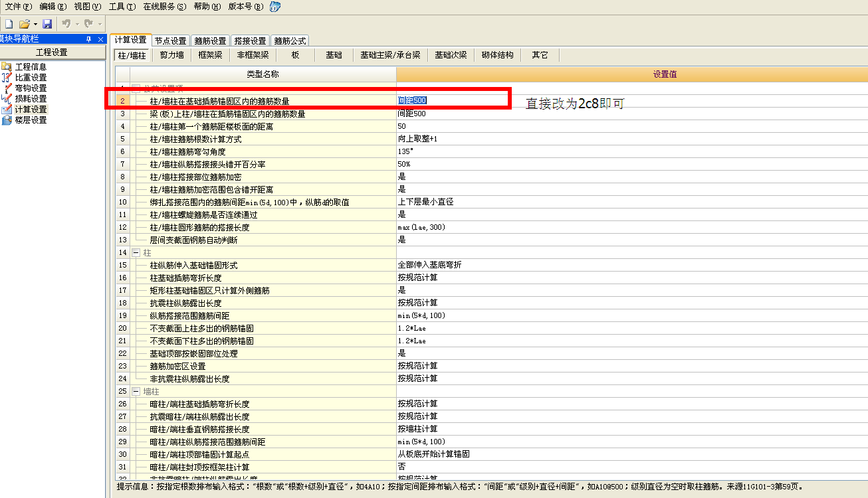Open the Redo history dropdown arrow
The height and width of the screenshot is (498, 868).
99,24
